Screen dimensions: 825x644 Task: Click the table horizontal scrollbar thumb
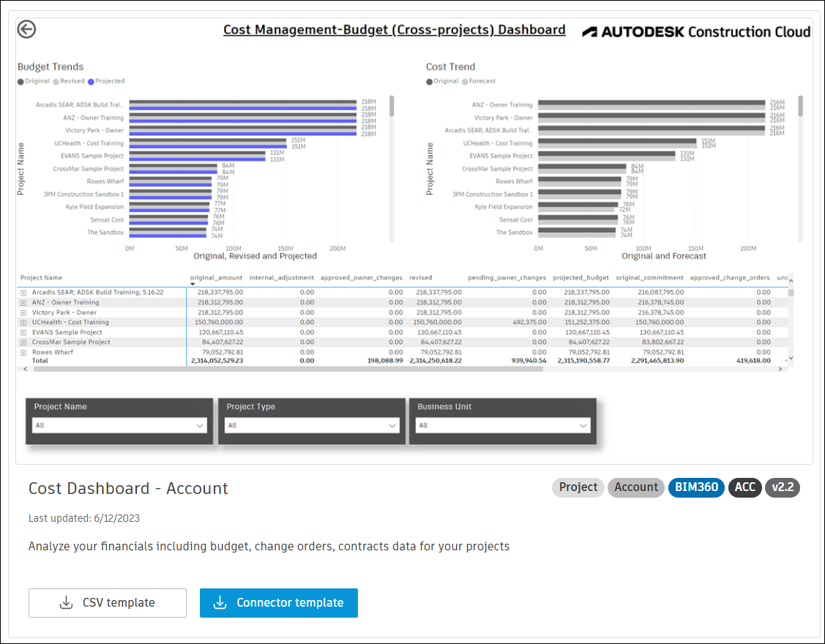point(288,369)
